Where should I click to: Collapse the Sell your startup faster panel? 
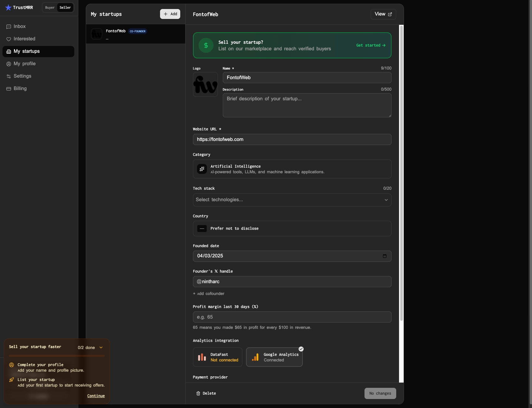(x=101, y=348)
